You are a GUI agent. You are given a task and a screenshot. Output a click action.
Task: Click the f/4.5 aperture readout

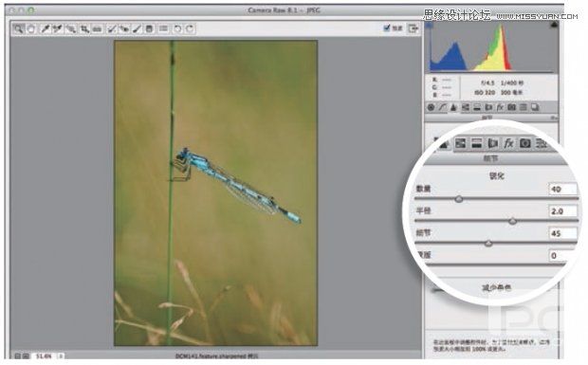coord(487,82)
